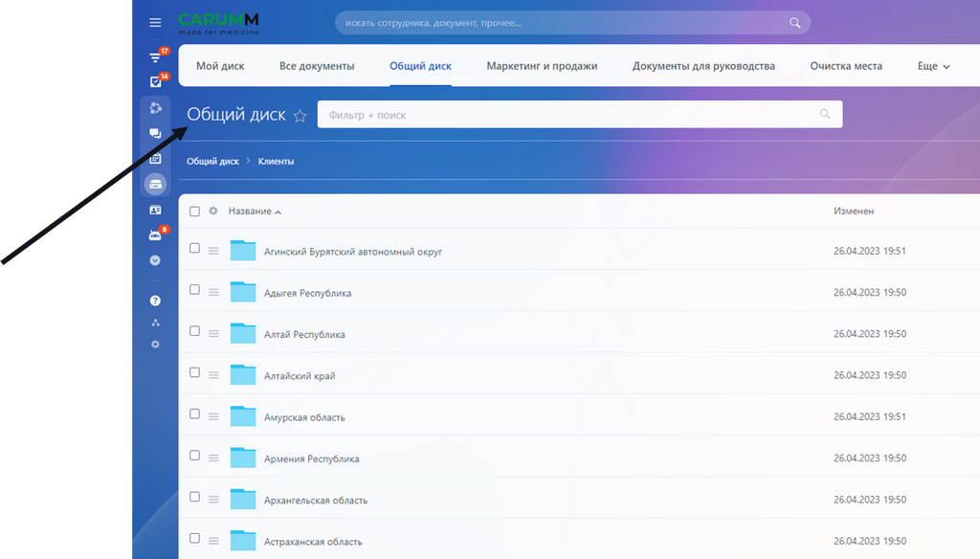Check the Алтайский край row
This screenshot has height=559, width=980.
(194, 372)
